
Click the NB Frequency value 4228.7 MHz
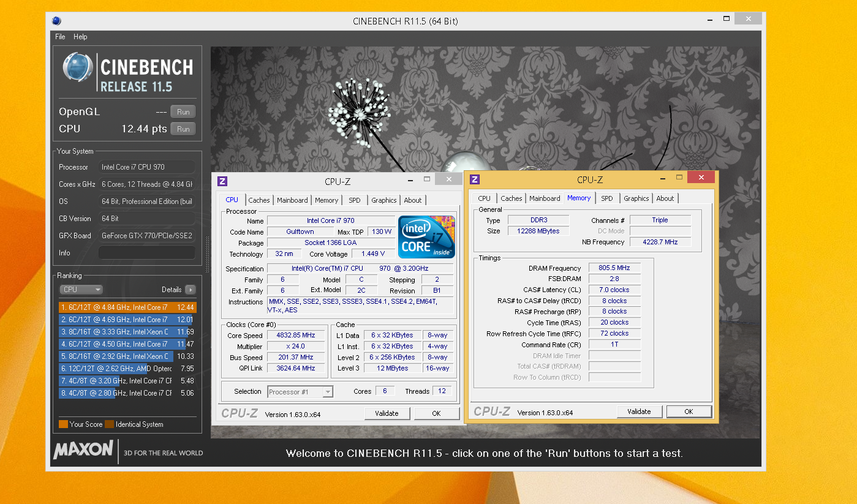[x=660, y=242]
